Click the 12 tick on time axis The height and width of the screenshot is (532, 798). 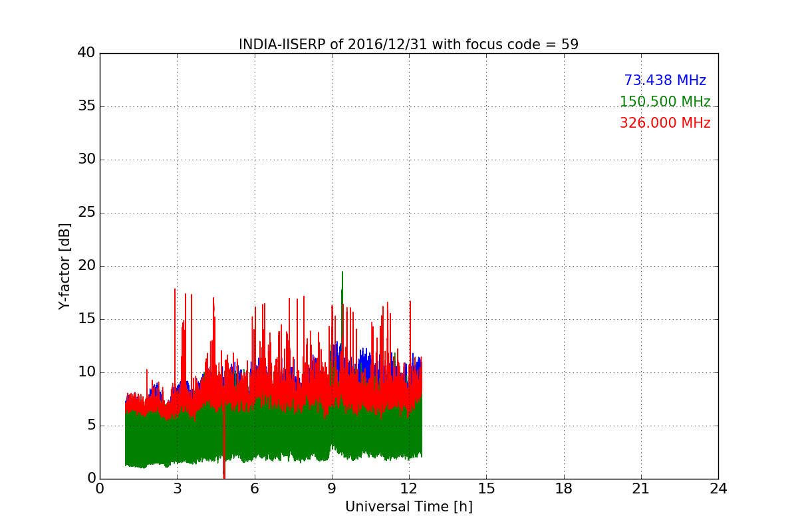click(409, 489)
